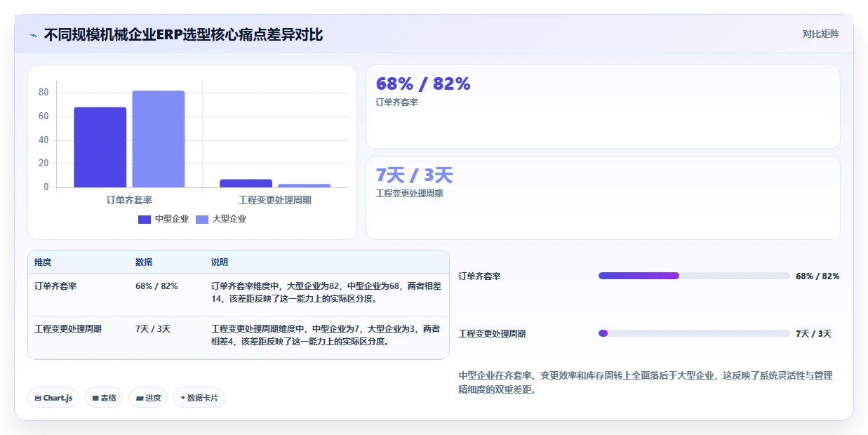Click the description cell for 工程变更处理周期 row
Screen dimensions: 868x435
[x=326, y=335]
